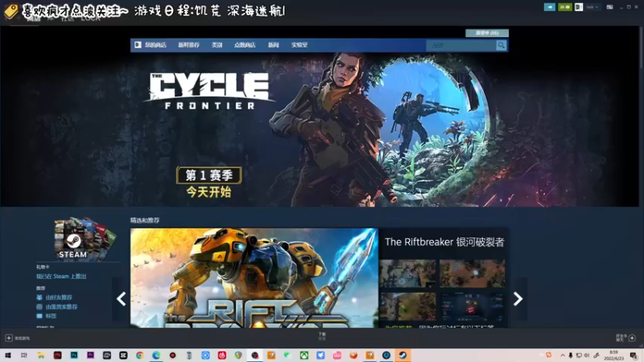The width and height of the screenshot is (644, 362).
Task: Click The Riftbreaker 银河破裂者 title
Action: pyautogui.click(x=444, y=242)
